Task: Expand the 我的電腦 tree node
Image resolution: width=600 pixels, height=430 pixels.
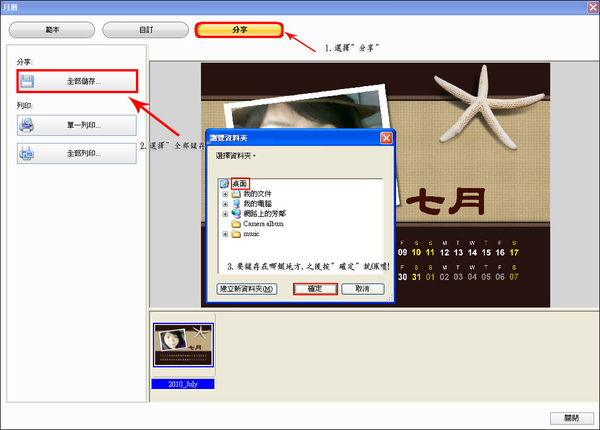Action: tap(225, 204)
